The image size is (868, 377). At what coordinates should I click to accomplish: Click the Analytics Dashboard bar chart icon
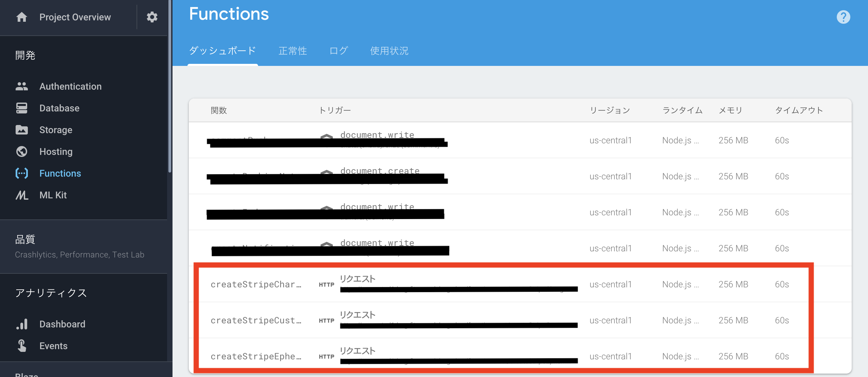(22, 324)
